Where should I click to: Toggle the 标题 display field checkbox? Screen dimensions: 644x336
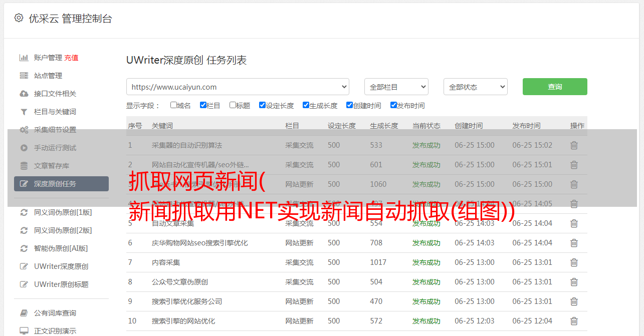233,105
